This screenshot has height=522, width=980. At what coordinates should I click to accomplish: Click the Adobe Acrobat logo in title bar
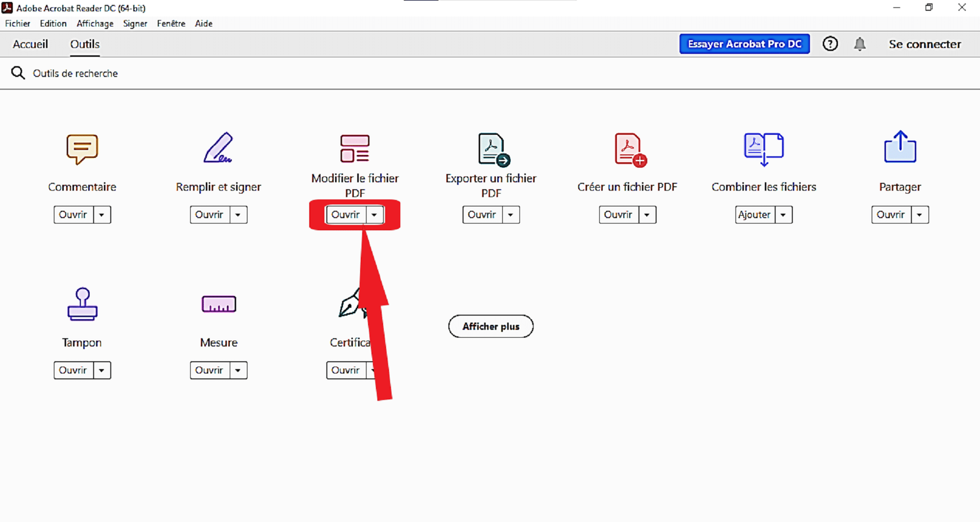point(7,8)
